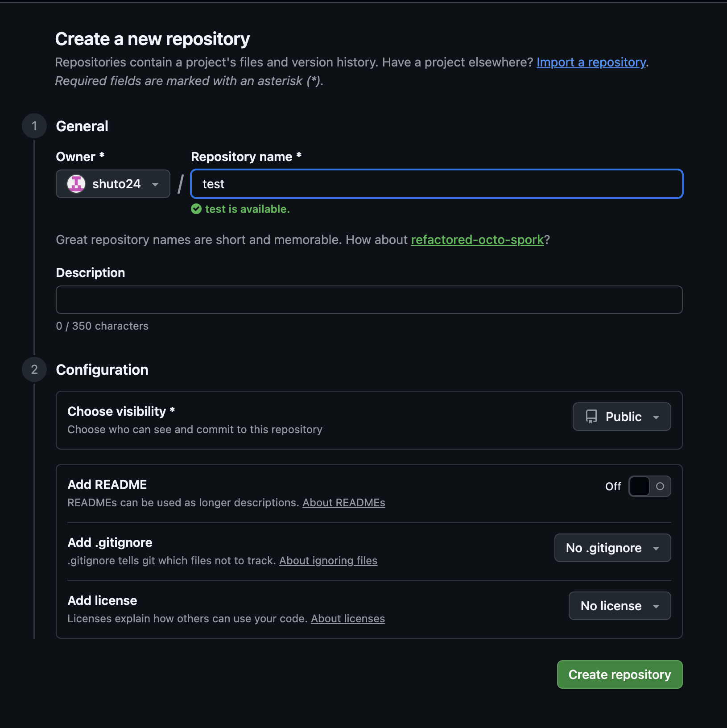Screen dimensions: 727x728
Task: Open the About READMEs link
Action: (x=343, y=503)
